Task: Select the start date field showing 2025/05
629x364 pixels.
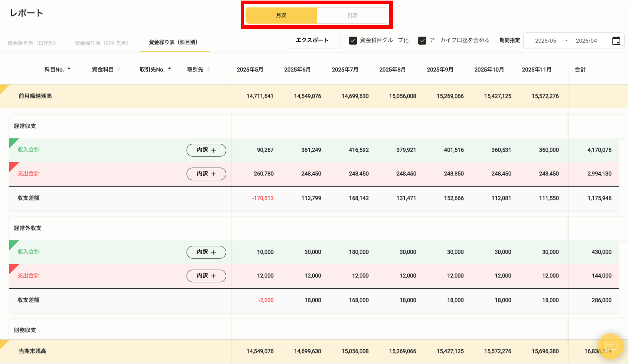Action: (x=545, y=41)
